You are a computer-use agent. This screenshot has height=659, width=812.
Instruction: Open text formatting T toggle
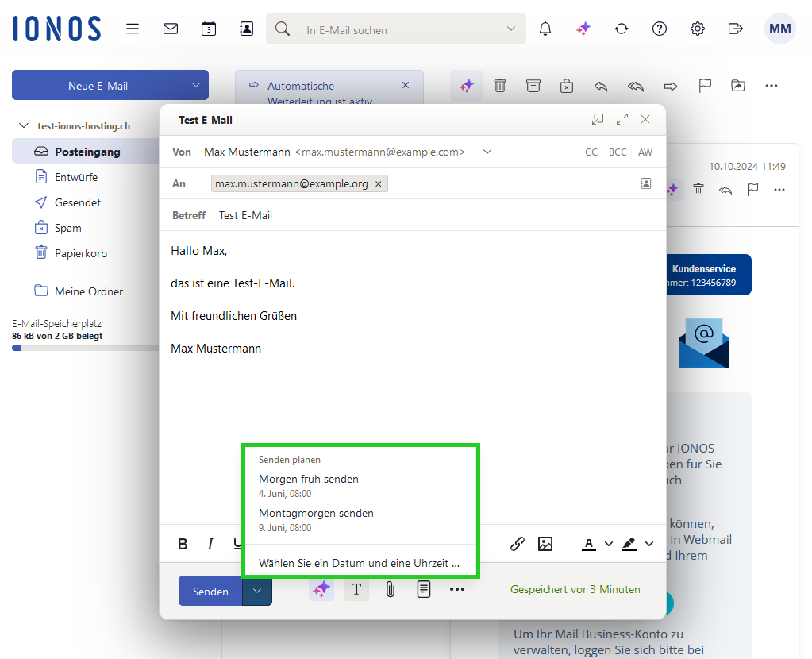(x=356, y=590)
